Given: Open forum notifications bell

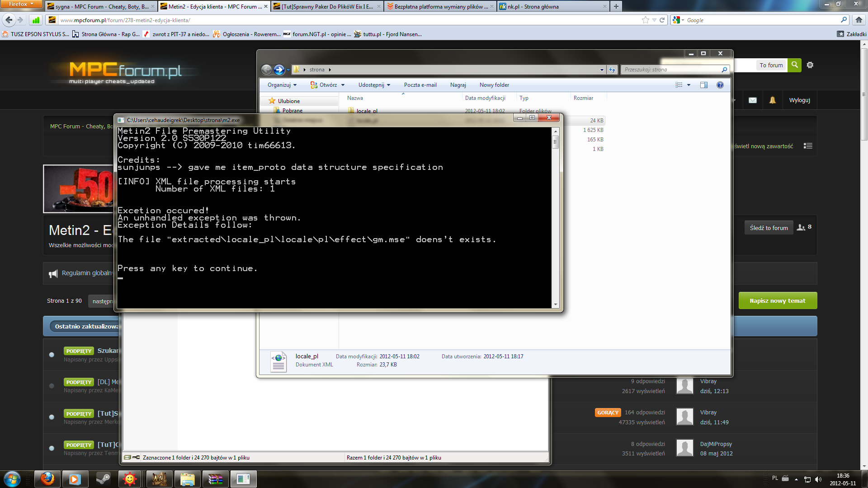Looking at the screenshot, I should [773, 100].
